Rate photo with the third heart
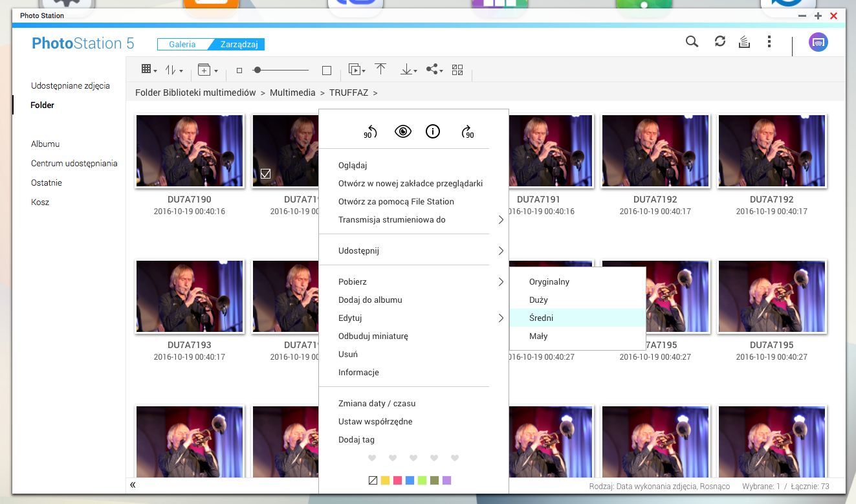The height and width of the screenshot is (504, 856). pos(413,458)
